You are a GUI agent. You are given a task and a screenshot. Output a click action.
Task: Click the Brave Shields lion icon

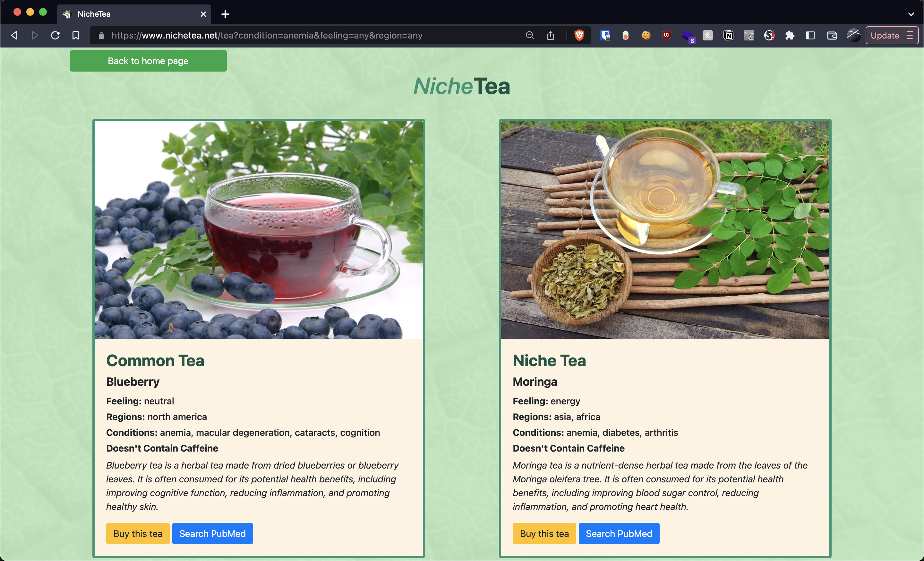(x=579, y=35)
